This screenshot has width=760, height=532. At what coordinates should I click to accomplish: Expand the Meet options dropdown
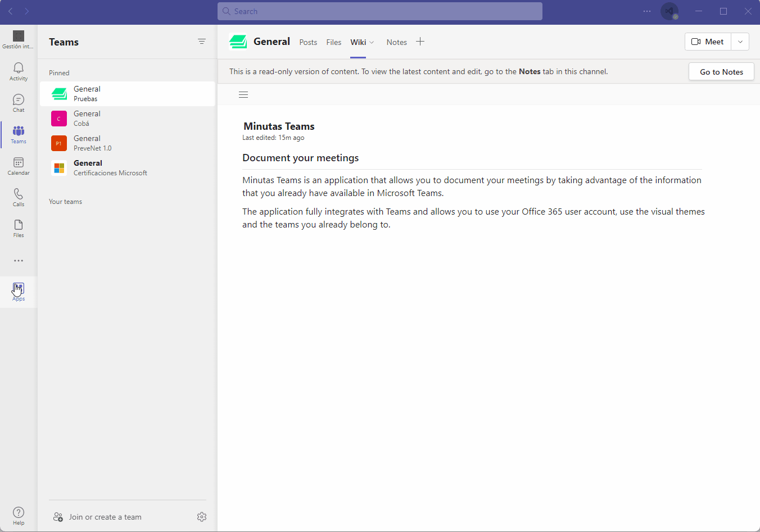(740, 42)
